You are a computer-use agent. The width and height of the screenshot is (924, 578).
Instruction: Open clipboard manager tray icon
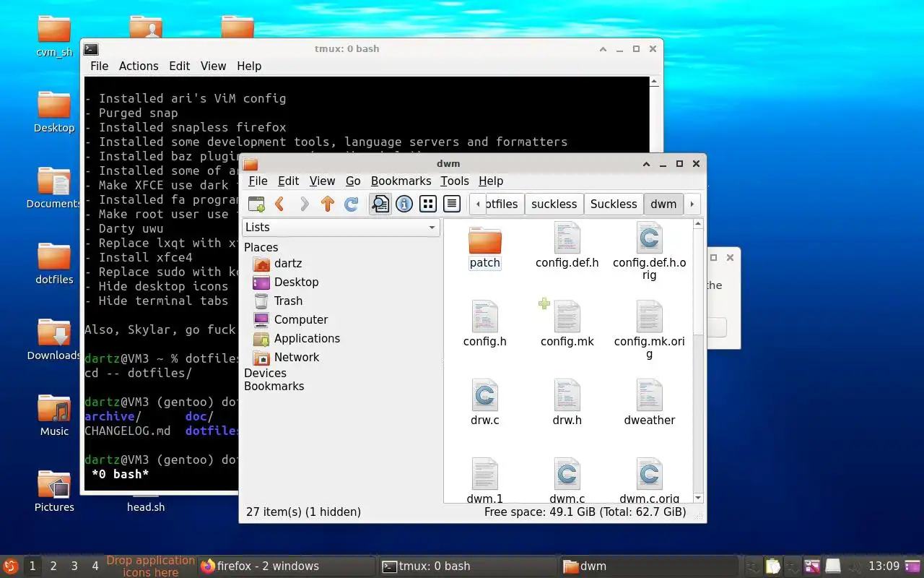[x=773, y=566]
